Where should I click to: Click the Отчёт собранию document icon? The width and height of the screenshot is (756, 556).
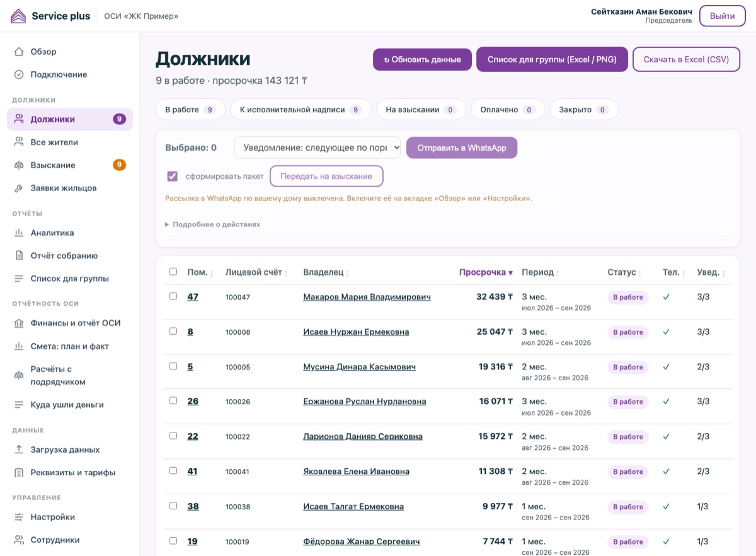click(x=19, y=256)
